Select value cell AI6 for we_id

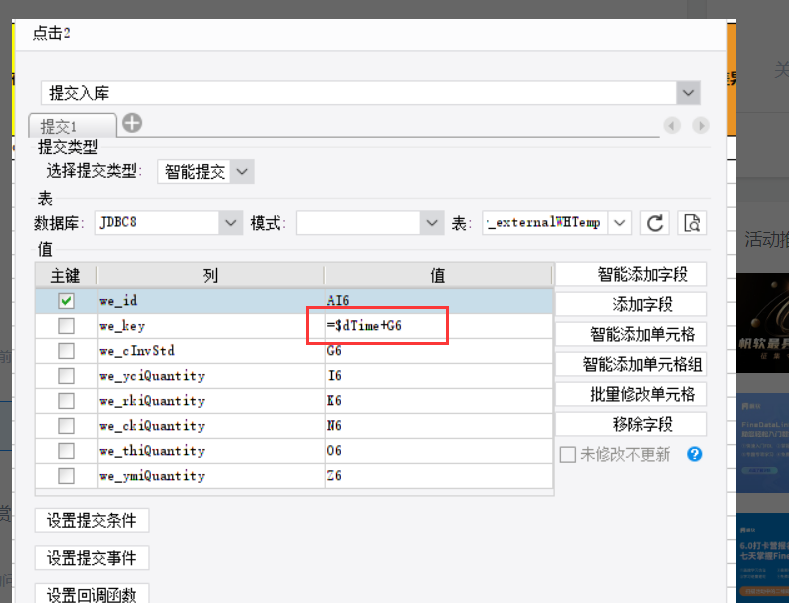pyautogui.click(x=439, y=301)
